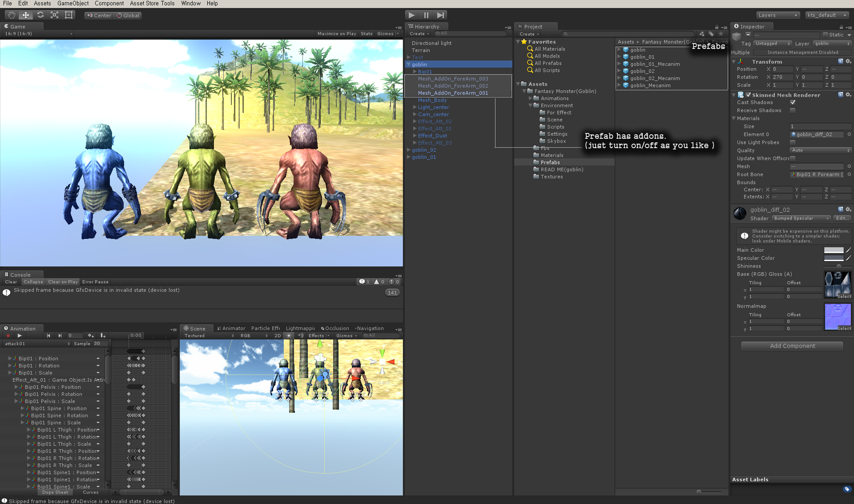Switch the animation view to Curves
Image resolution: width=854 pixels, height=504 pixels.
(91, 492)
